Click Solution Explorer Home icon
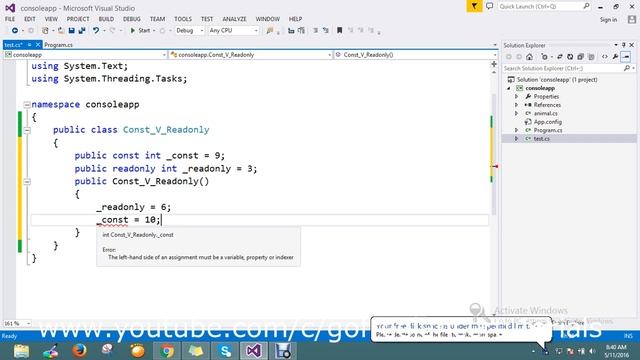Viewport: 640px width, 360px height. coord(529,57)
